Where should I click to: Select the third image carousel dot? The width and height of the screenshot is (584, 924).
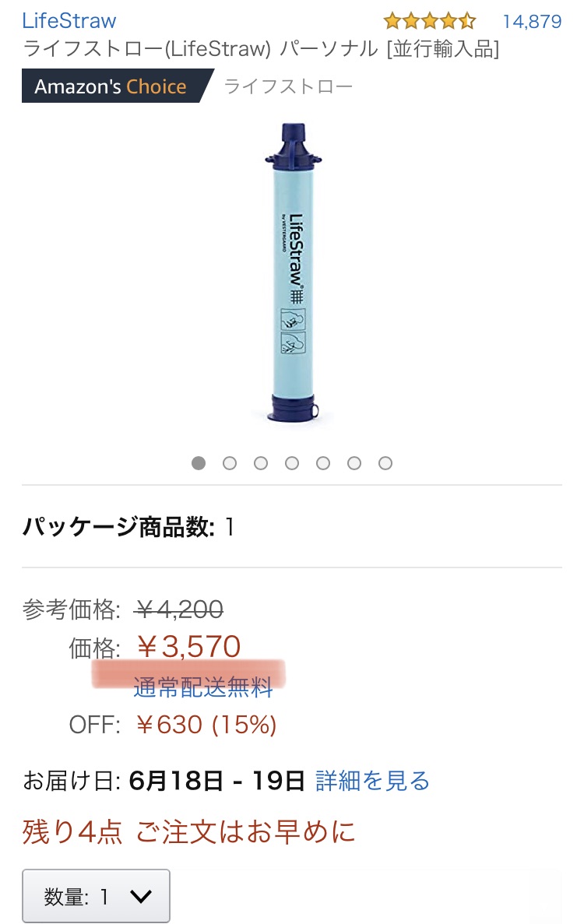pos(261,463)
